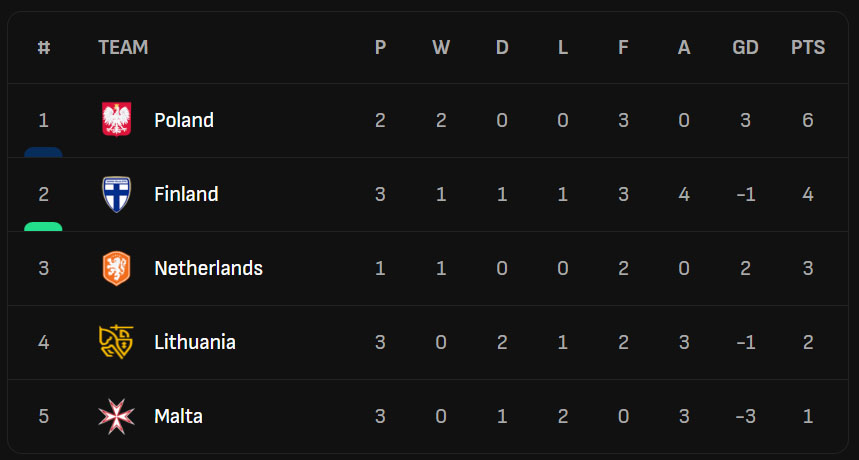Click the Poland team crest icon
The height and width of the screenshot is (460, 859).
[116, 120]
